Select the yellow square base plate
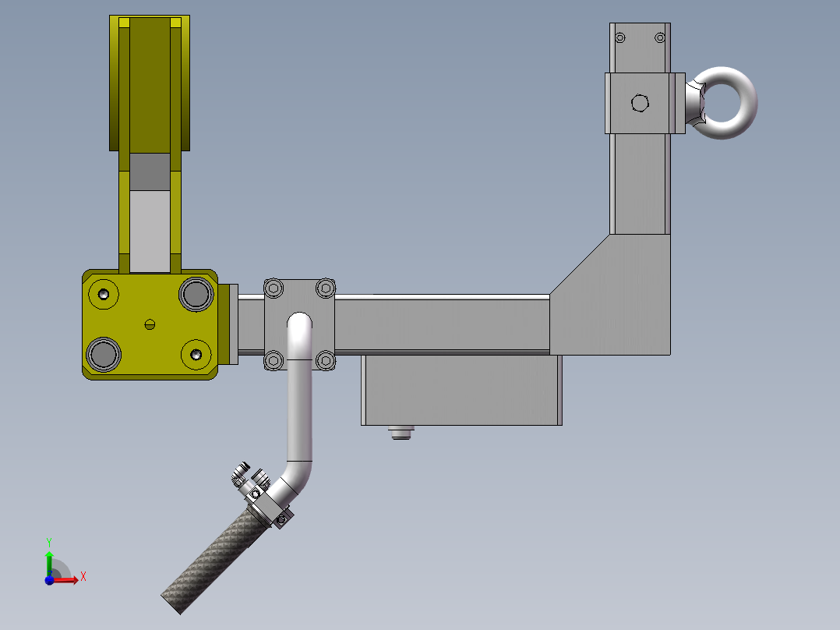This screenshot has height=630, width=840. 150,325
